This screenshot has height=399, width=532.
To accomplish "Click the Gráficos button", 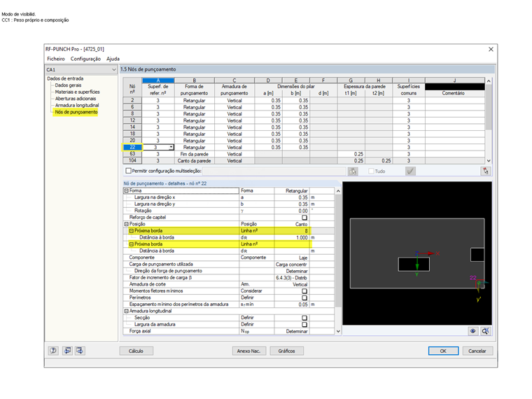I will (287, 351).
